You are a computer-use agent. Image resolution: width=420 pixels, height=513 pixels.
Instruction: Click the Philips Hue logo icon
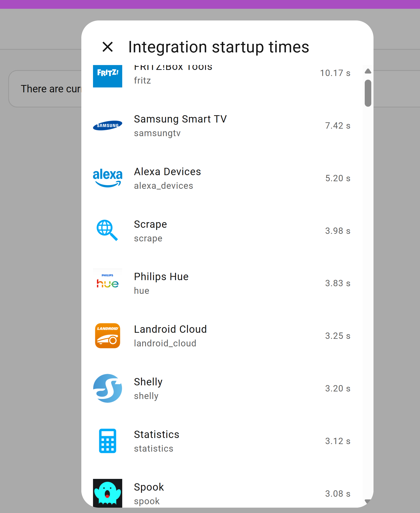[x=108, y=283]
